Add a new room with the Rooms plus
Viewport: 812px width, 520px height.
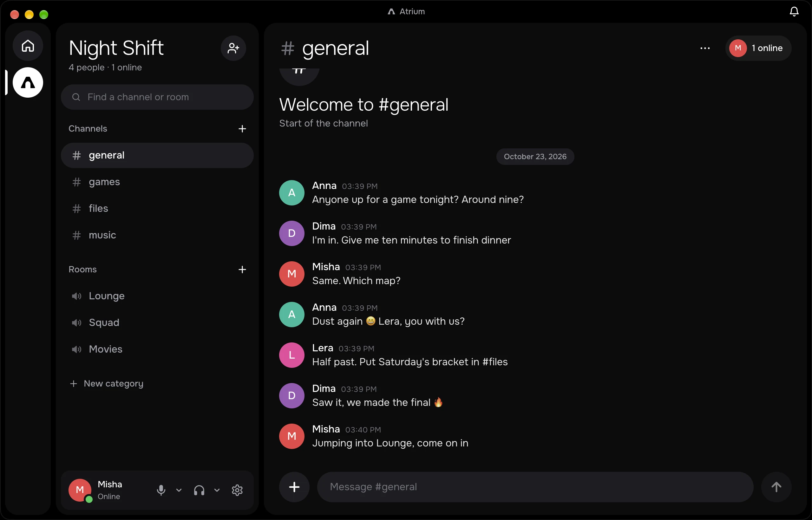(242, 270)
